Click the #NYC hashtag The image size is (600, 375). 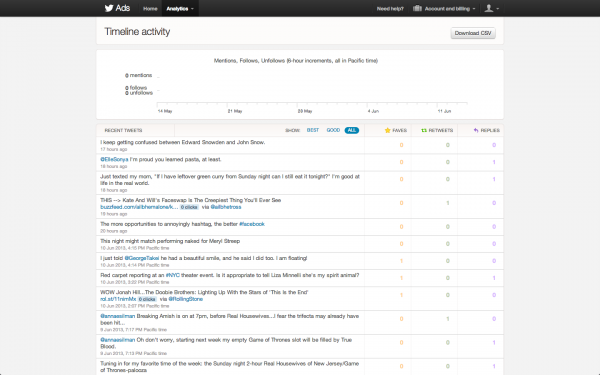173,275
